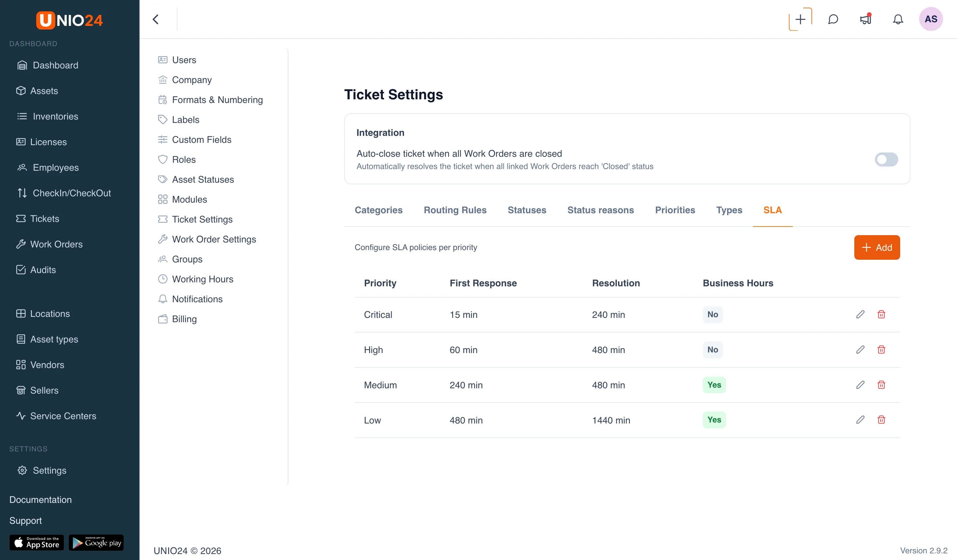Click the UNIO24 logo
This screenshot has height=560, width=957.
(69, 20)
